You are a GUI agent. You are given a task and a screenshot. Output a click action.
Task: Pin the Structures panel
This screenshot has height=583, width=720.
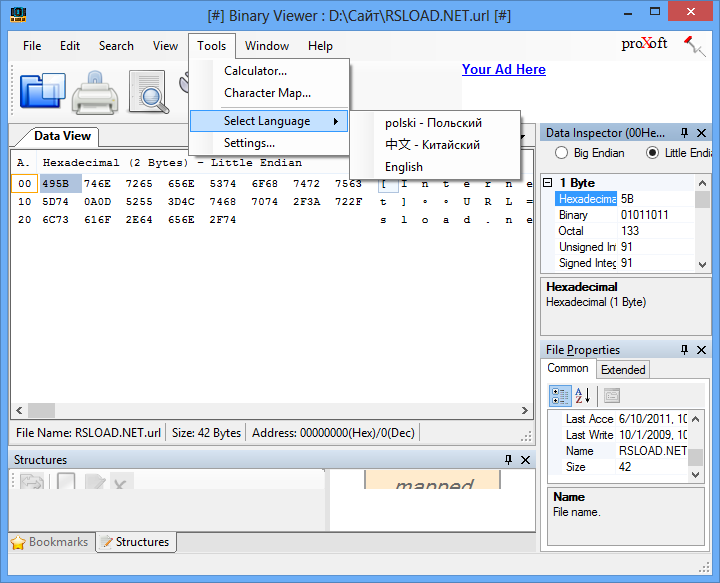[508, 460]
